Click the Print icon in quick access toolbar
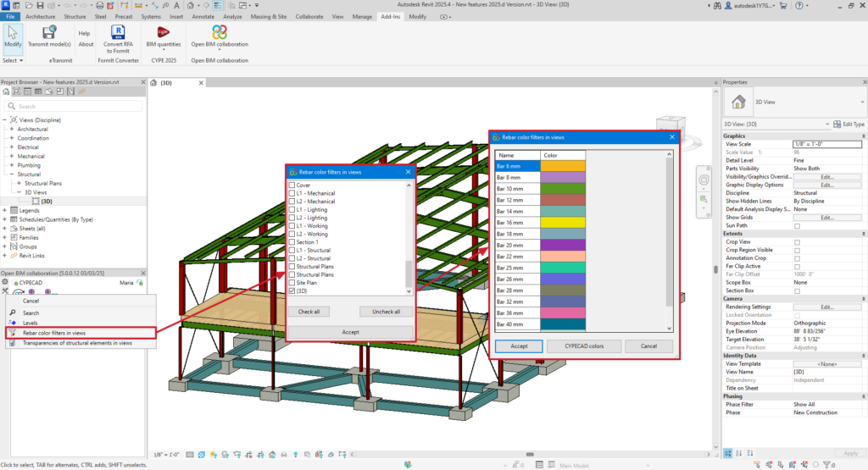The height and width of the screenshot is (470, 868). (x=100, y=5)
